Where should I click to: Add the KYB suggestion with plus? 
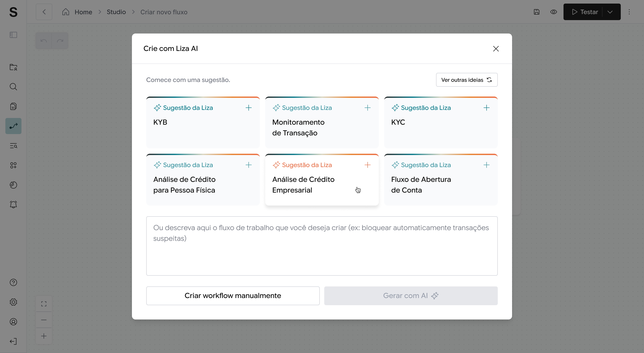point(248,108)
